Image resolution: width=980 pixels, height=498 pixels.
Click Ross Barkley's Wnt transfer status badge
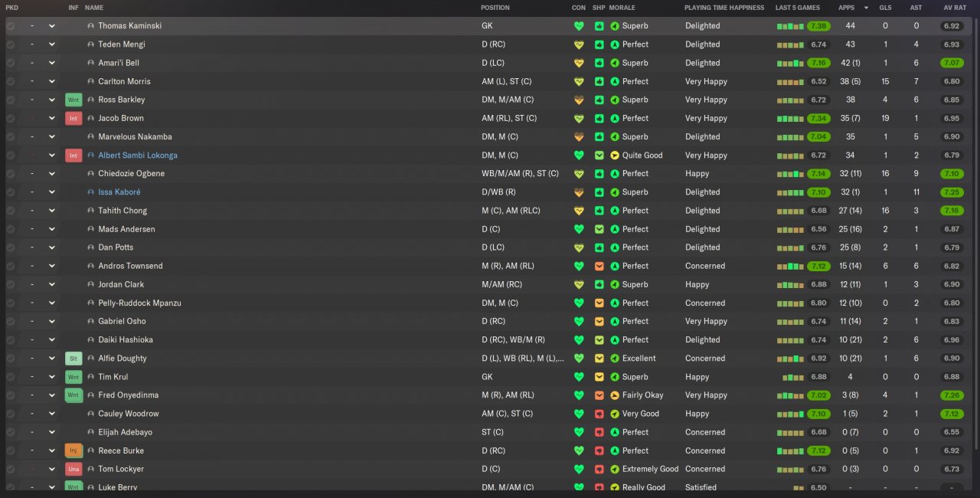pyautogui.click(x=73, y=100)
